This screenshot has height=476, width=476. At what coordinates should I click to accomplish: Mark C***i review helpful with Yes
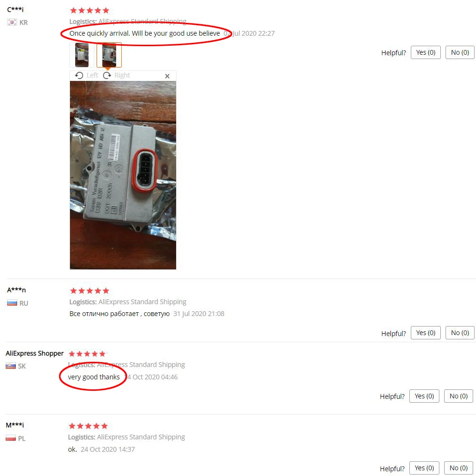[426, 52]
